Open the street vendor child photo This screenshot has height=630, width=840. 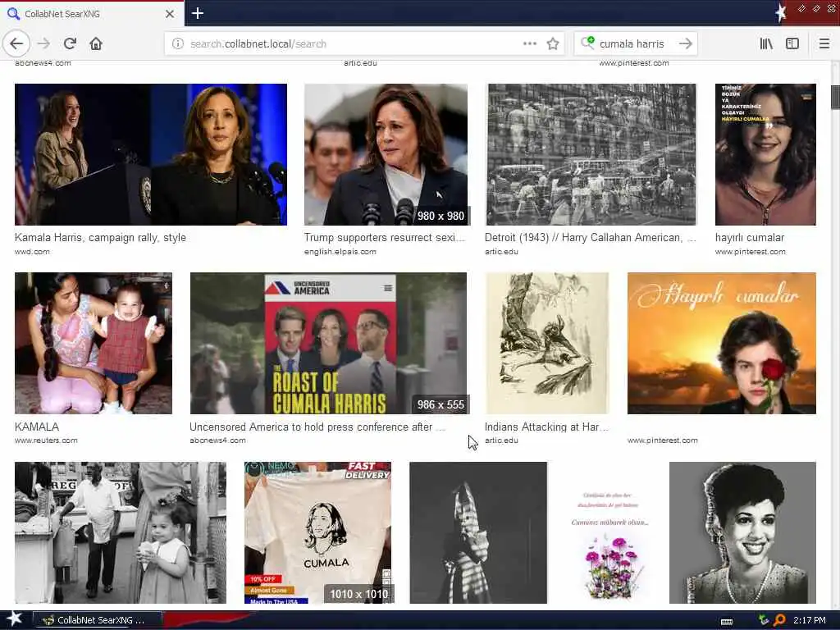[121, 532]
